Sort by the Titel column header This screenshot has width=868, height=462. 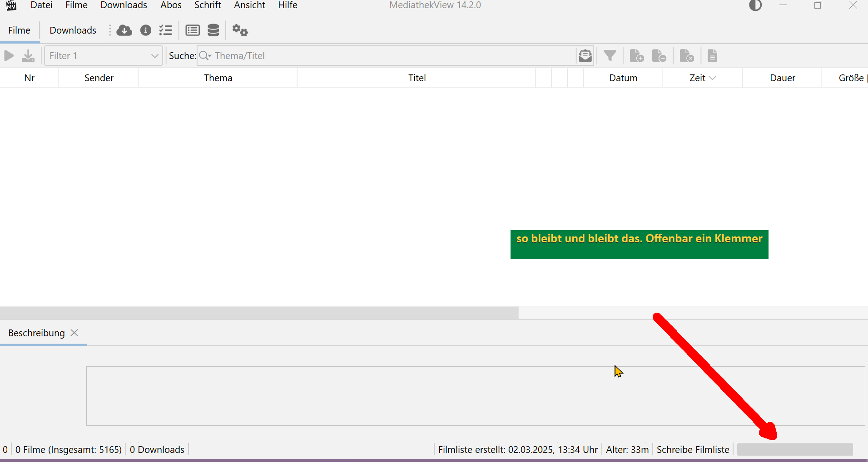click(x=417, y=78)
